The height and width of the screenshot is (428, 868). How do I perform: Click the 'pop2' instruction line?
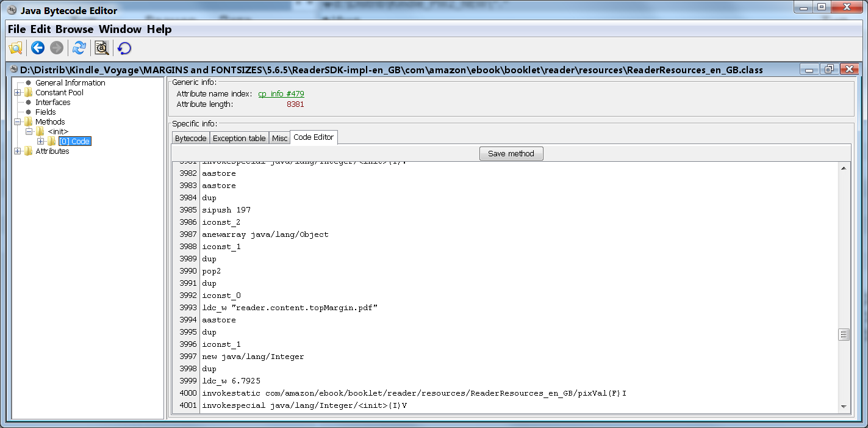click(x=212, y=271)
